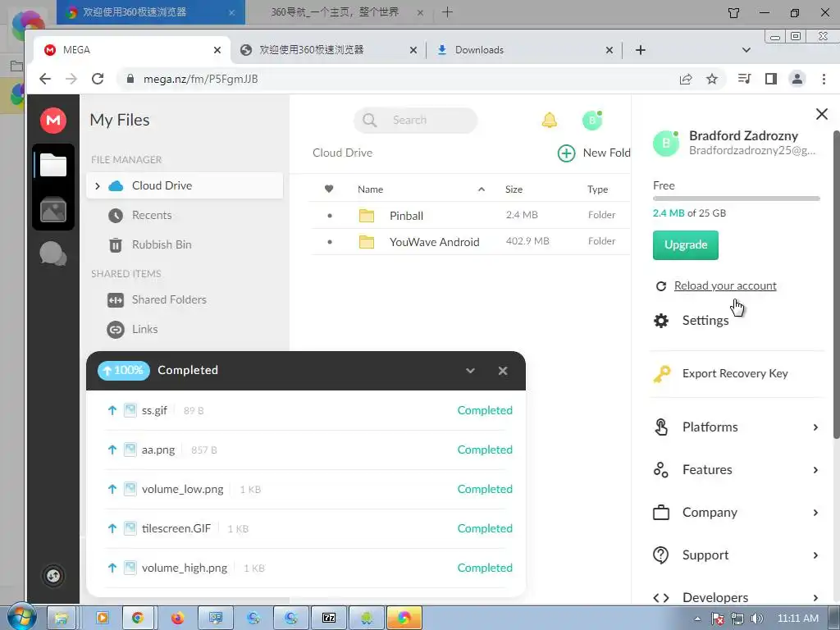Go back to the previous page
The image size is (840, 630).
pos(45,79)
